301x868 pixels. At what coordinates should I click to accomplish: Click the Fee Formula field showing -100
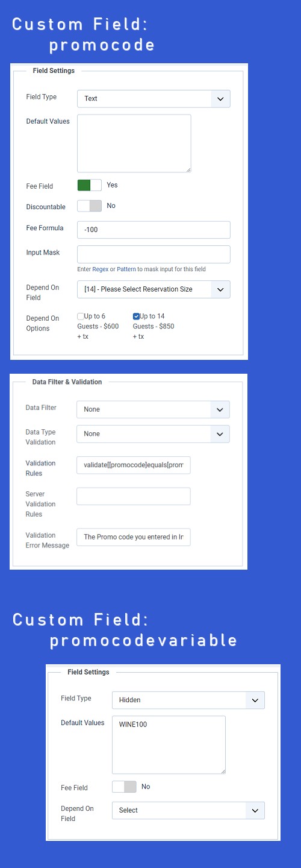point(154,230)
